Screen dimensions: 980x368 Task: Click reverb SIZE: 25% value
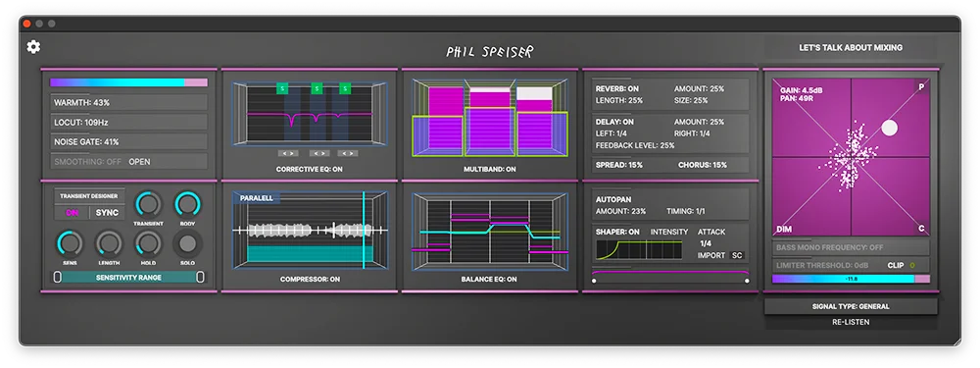[691, 100]
